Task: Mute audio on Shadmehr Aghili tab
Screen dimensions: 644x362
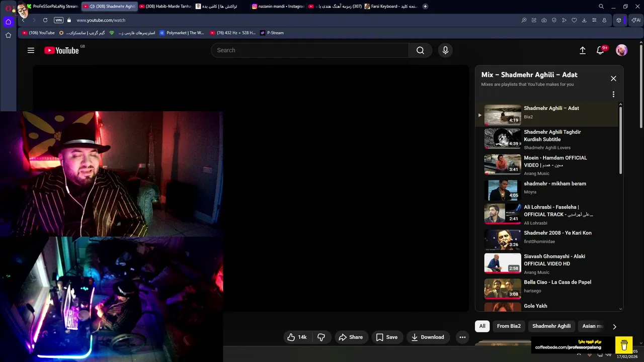Action: [x=92, y=7]
